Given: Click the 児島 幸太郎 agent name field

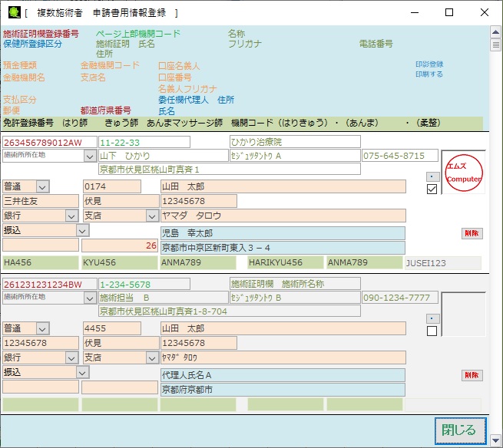Looking at the screenshot, I should (283, 233).
